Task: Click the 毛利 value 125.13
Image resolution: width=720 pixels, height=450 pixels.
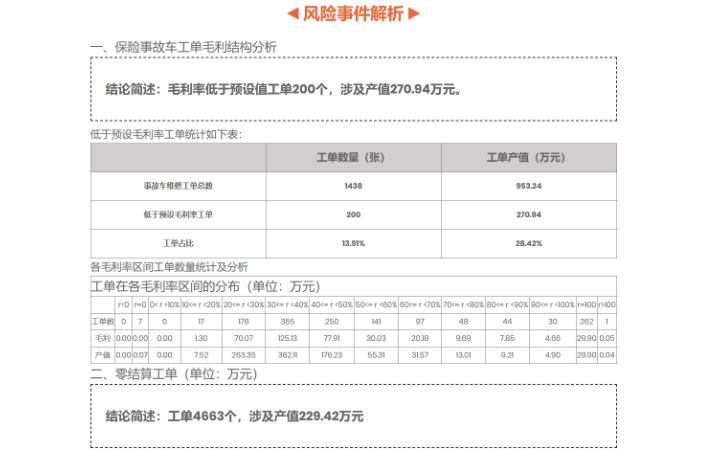Action: (287, 338)
